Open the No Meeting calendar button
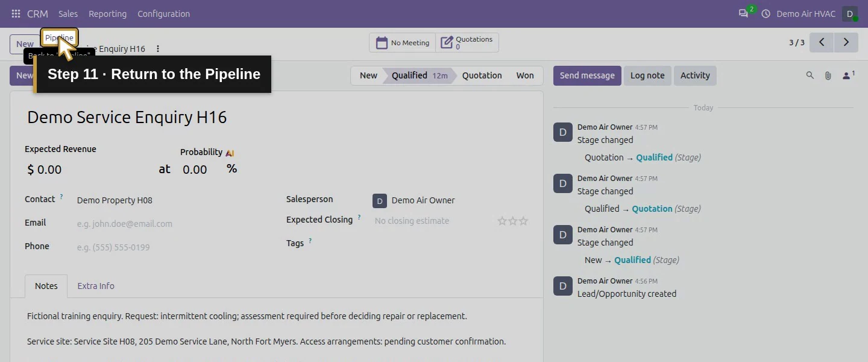 click(403, 43)
